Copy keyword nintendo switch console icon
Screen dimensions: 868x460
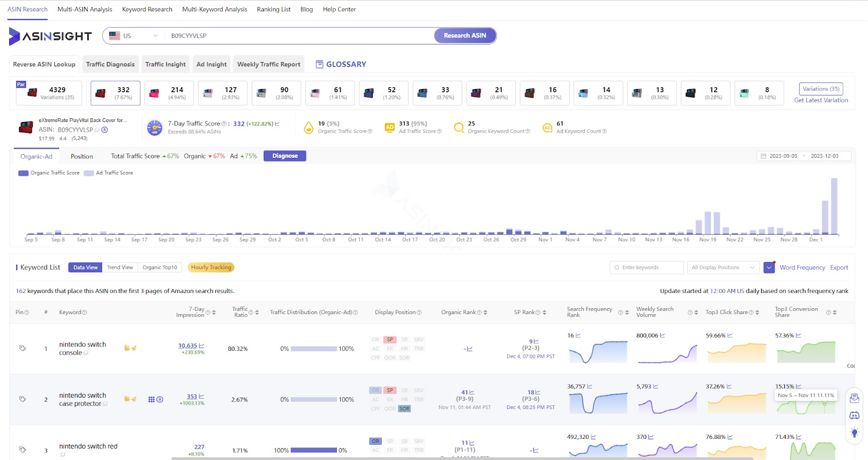click(x=86, y=353)
